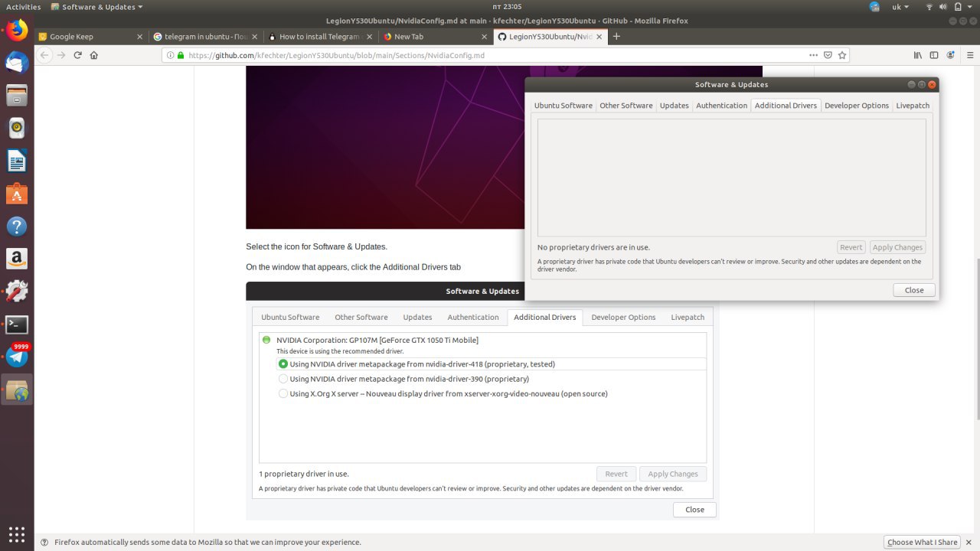Image resolution: width=980 pixels, height=551 pixels.
Task: Click the blue tray indicator icon in top bar
Action: pos(875,7)
